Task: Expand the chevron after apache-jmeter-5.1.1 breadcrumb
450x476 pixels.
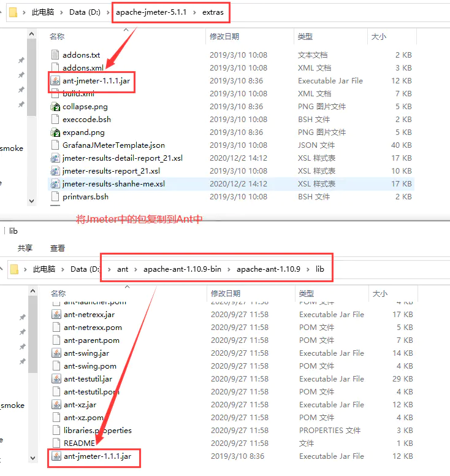Action: click(x=194, y=12)
